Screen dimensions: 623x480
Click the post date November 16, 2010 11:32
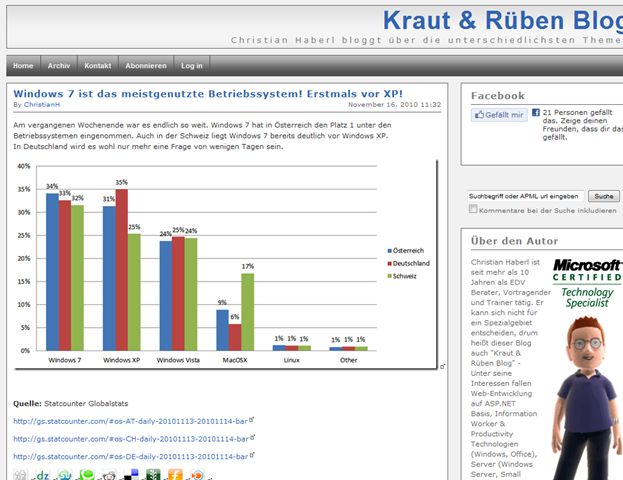395,105
